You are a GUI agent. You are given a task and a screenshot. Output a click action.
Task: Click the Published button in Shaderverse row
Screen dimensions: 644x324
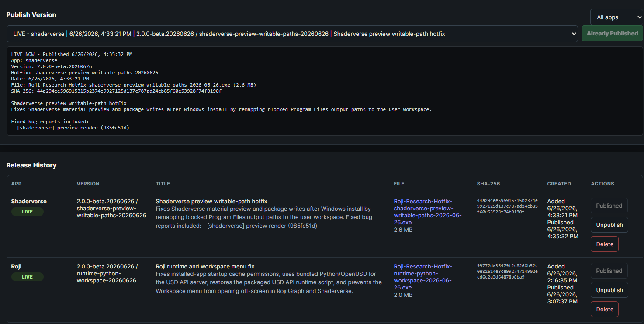[609, 206]
